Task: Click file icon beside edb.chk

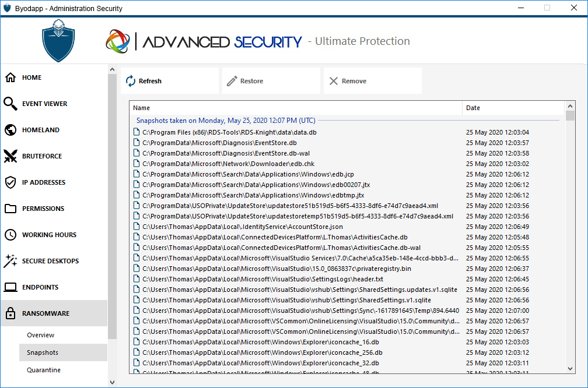Action: click(x=136, y=164)
